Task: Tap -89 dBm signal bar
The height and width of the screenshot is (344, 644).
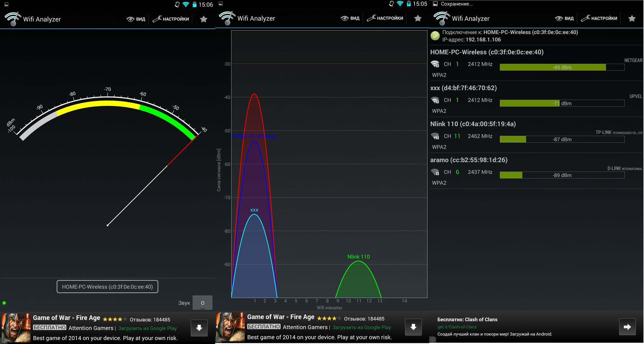Action: pyautogui.click(x=562, y=175)
